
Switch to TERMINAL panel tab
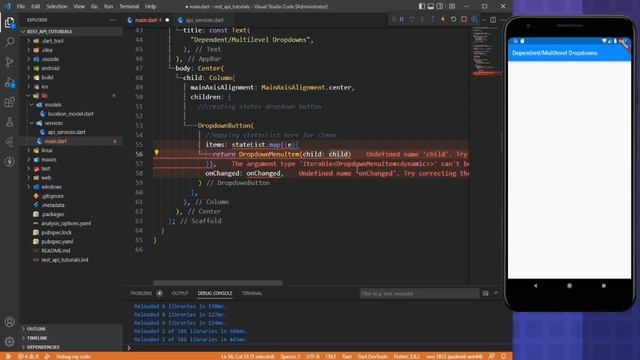point(252,293)
